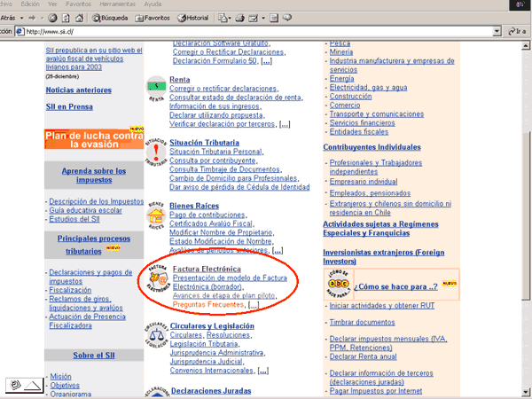Follow the Noticias anteriores link
Viewport: 532px width, 399px height.
tap(81, 90)
